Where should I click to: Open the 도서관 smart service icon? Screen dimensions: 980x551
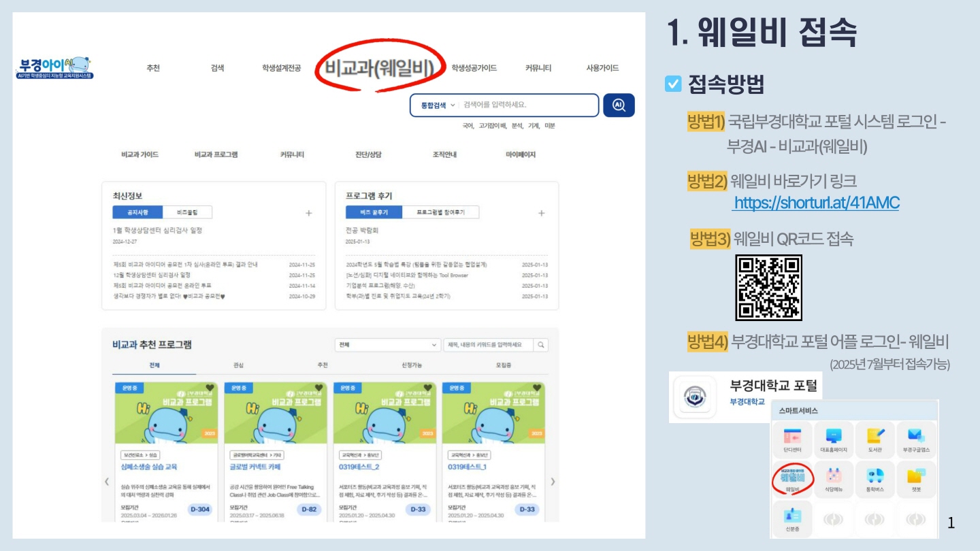click(875, 439)
